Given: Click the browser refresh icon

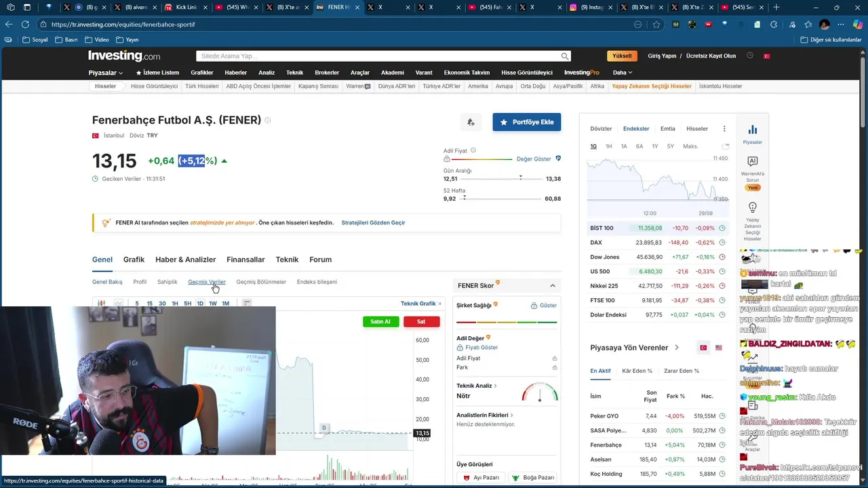Looking at the screenshot, I should [x=25, y=24].
